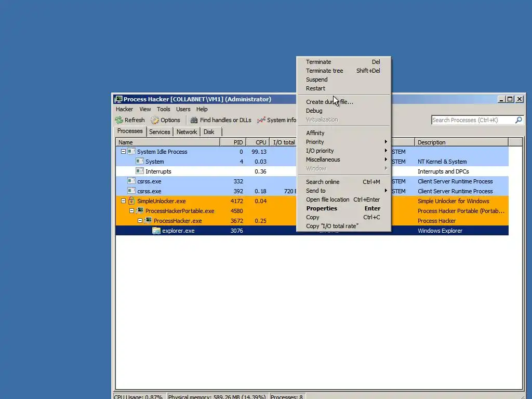Choose Copy in the context menu
The image size is (532, 399).
click(x=344, y=217)
